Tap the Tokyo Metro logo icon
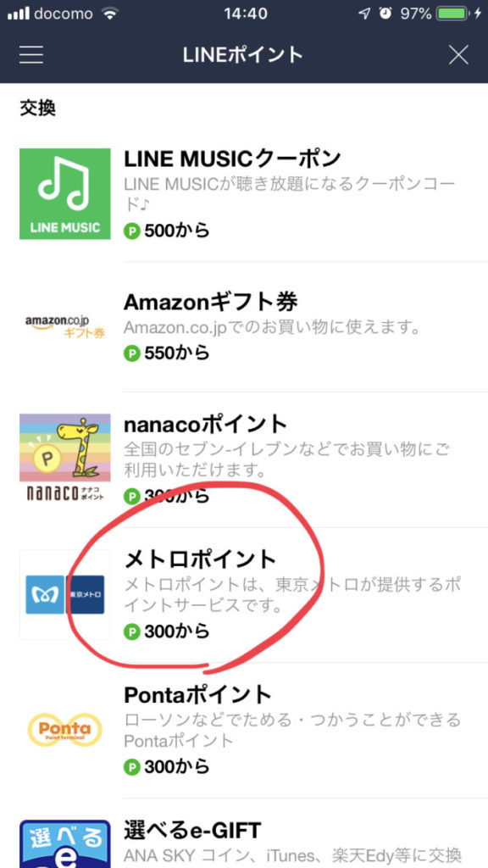 coord(64,594)
